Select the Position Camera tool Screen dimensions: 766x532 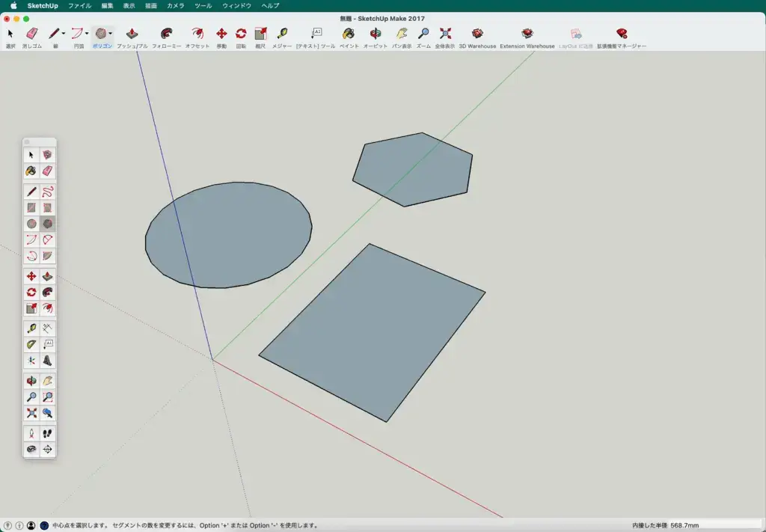(x=31, y=433)
